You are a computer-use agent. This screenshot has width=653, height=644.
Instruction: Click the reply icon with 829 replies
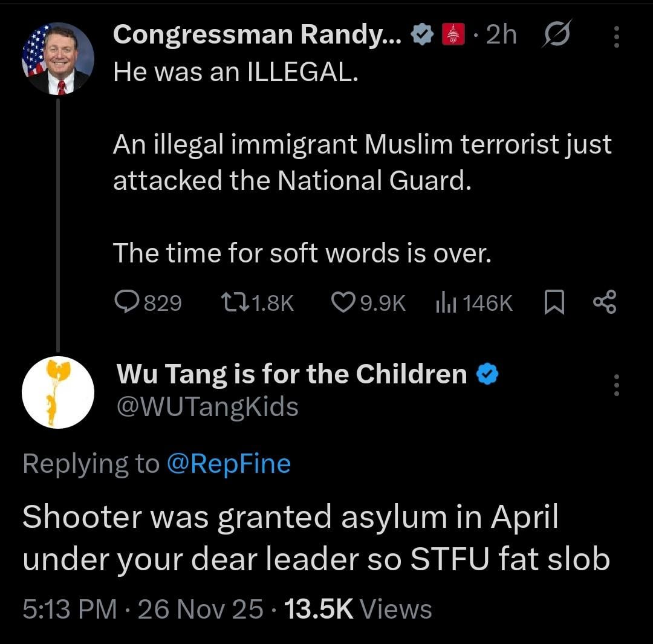tap(127, 302)
